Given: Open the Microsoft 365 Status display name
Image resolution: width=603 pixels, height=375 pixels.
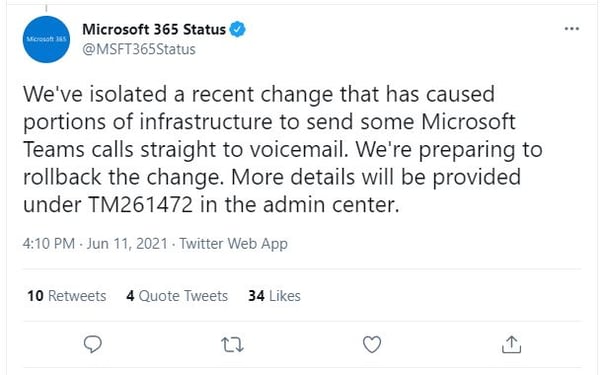Looking at the screenshot, I should [x=154, y=29].
